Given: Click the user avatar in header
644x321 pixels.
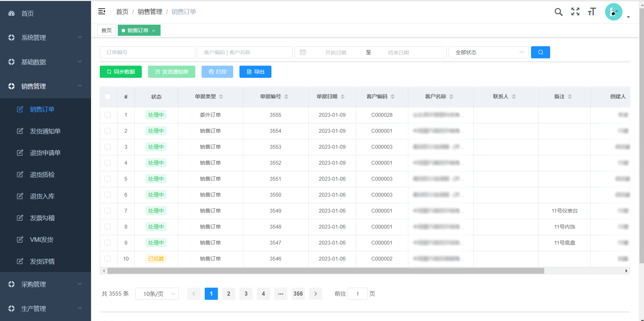Looking at the screenshot, I should [613, 12].
